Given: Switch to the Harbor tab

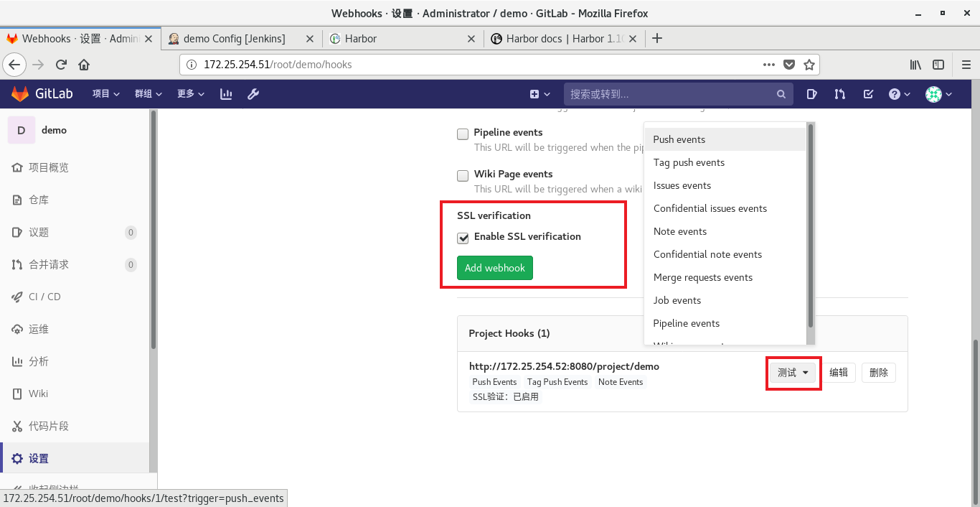Looking at the screenshot, I should click(x=402, y=39).
